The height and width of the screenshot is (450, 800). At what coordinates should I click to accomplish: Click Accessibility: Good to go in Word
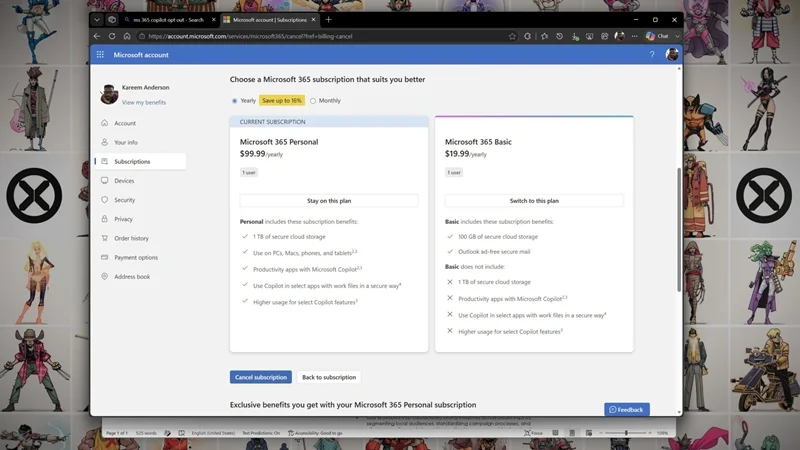pos(315,433)
